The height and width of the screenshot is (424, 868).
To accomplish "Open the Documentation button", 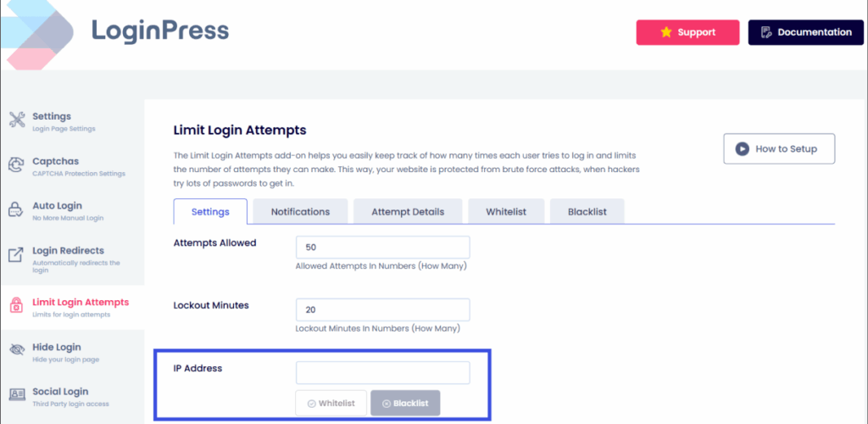I will tap(805, 32).
